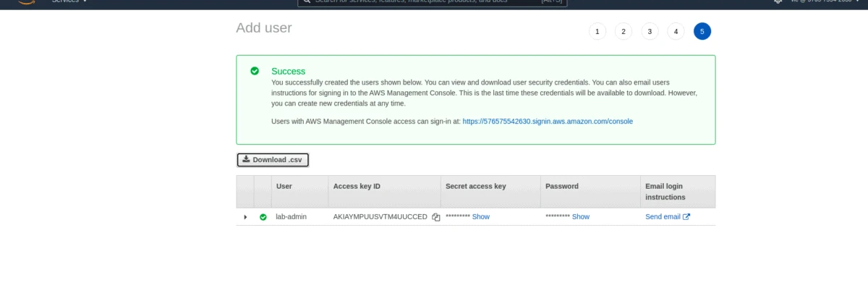The image size is (868, 306).
Task: Click the lab-admin user name
Action: [292, 217]
